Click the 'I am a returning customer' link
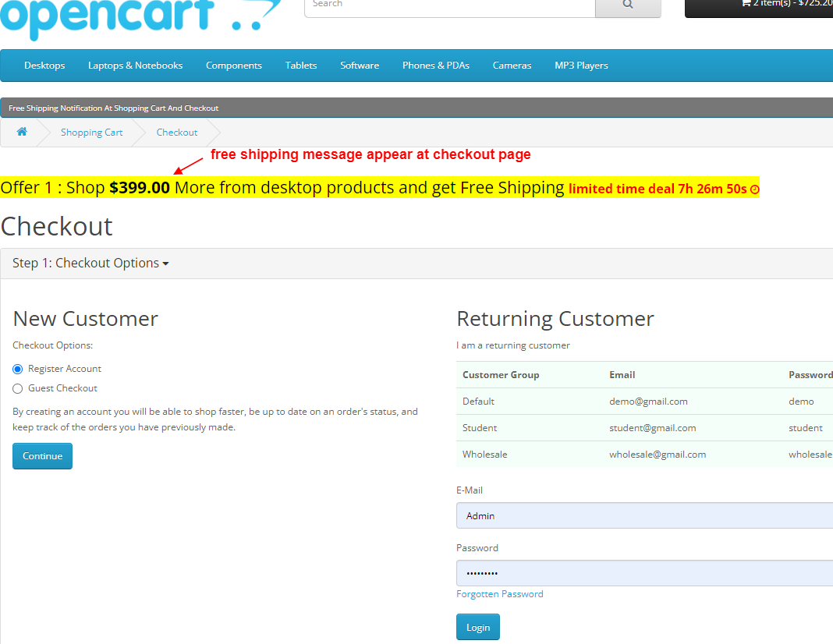Screen dimensions: 833x644 [x=513, y=345]
